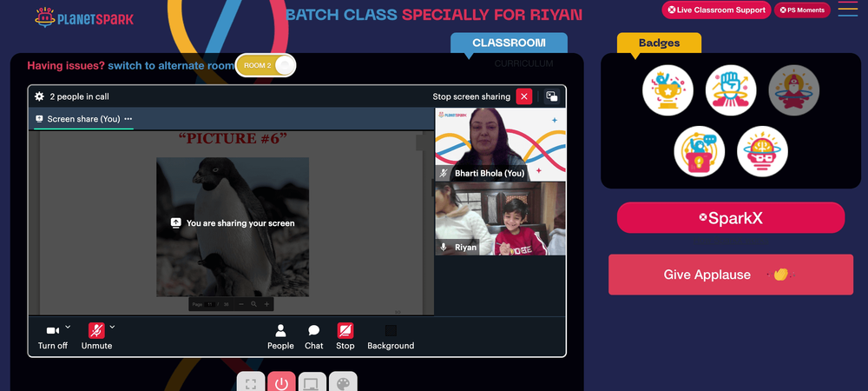This screenshot has height=391, width=868.
Task: Select Riyan's video tile
Action: [x=501, y=219]
